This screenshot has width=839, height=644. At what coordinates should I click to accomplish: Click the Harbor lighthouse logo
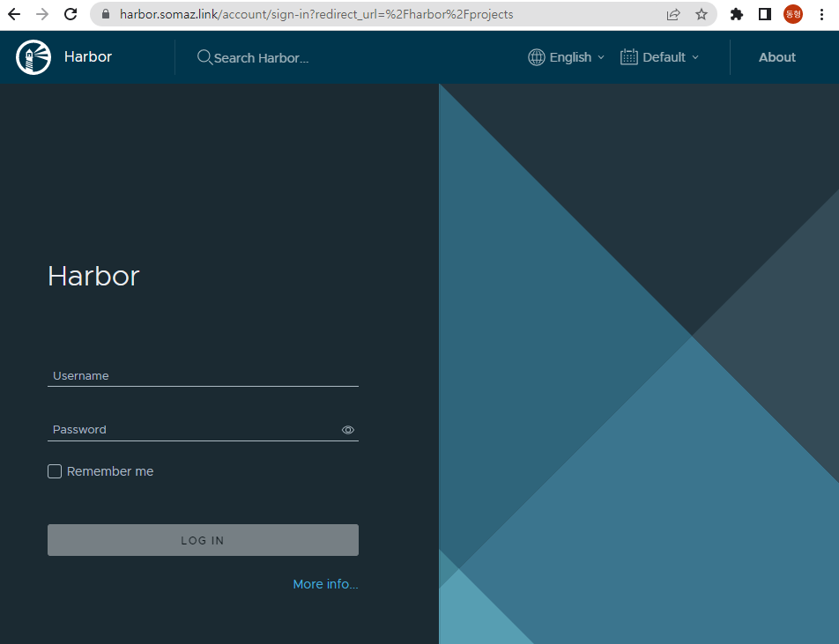(x=33, y=57)
